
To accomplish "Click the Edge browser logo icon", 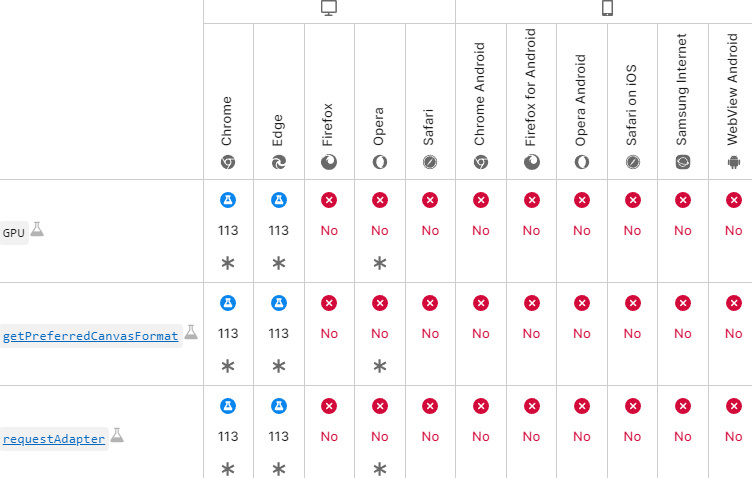I will 279,162.
